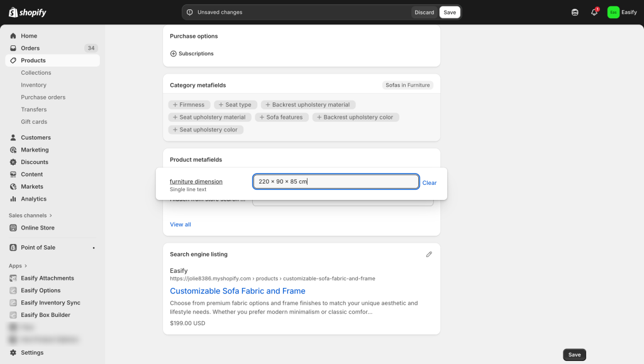Image resolution: width=644 pixels, height=364 pixels.
Task: Add the Firmness category metafield
Action: pyautogui.click(x=188, y=105)
